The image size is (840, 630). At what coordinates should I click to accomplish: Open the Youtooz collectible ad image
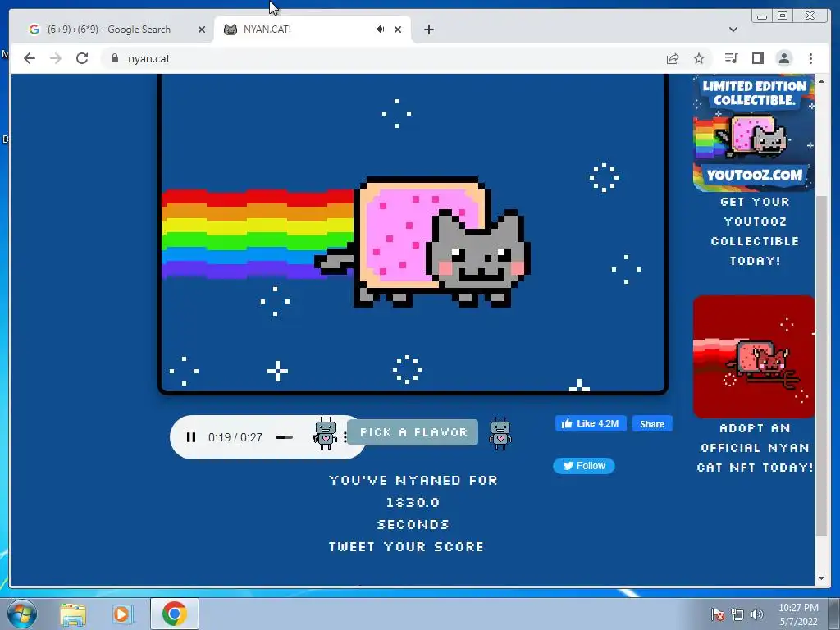click(754, 133)
